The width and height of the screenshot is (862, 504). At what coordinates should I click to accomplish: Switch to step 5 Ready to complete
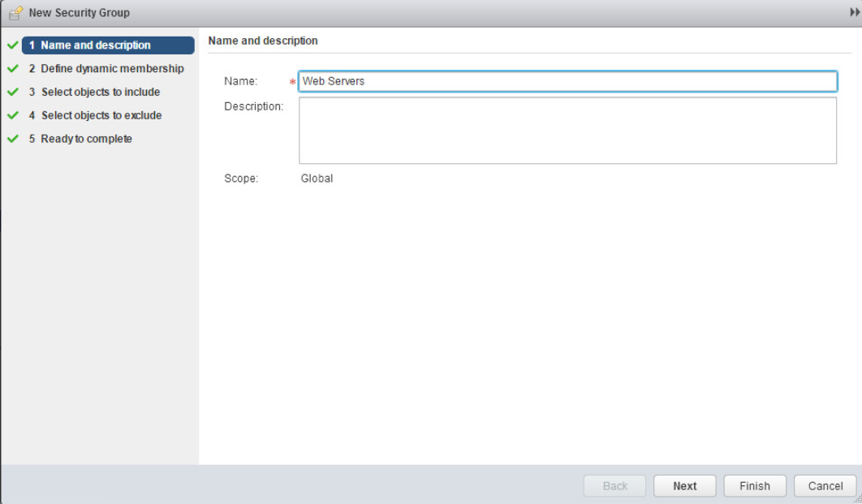pos(86,139)
